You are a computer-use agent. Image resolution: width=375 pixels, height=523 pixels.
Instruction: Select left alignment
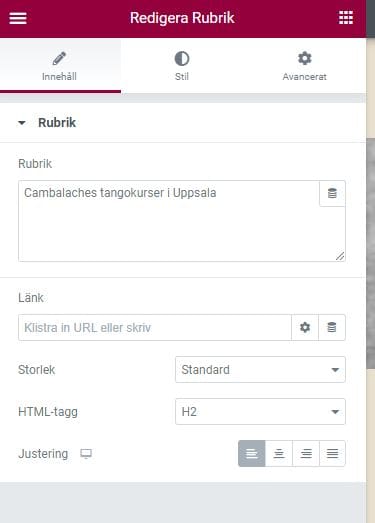point(252,454)
